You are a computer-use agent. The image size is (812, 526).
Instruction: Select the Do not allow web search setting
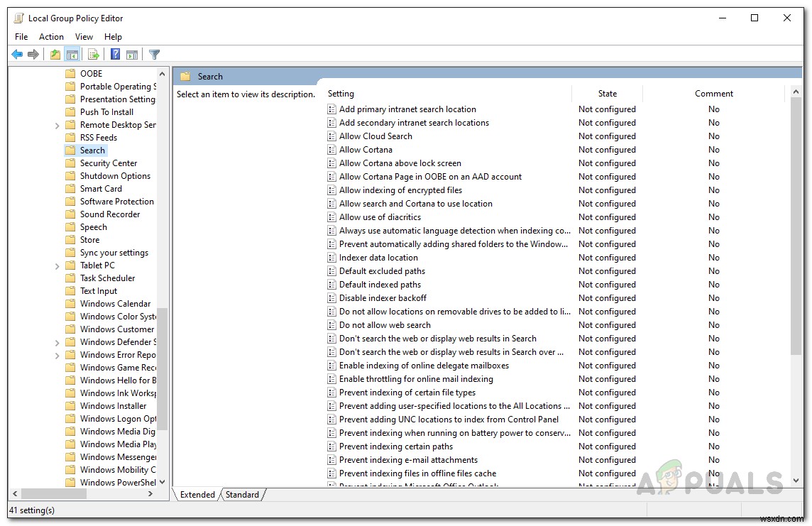coord(385,325)
